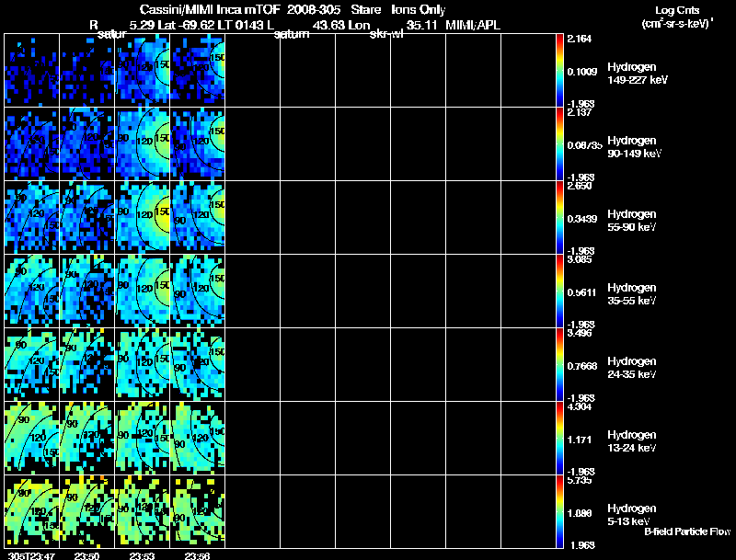
Task: Click the color bar for Hydrogen 149-227 keV
Action: click(559, 71)
